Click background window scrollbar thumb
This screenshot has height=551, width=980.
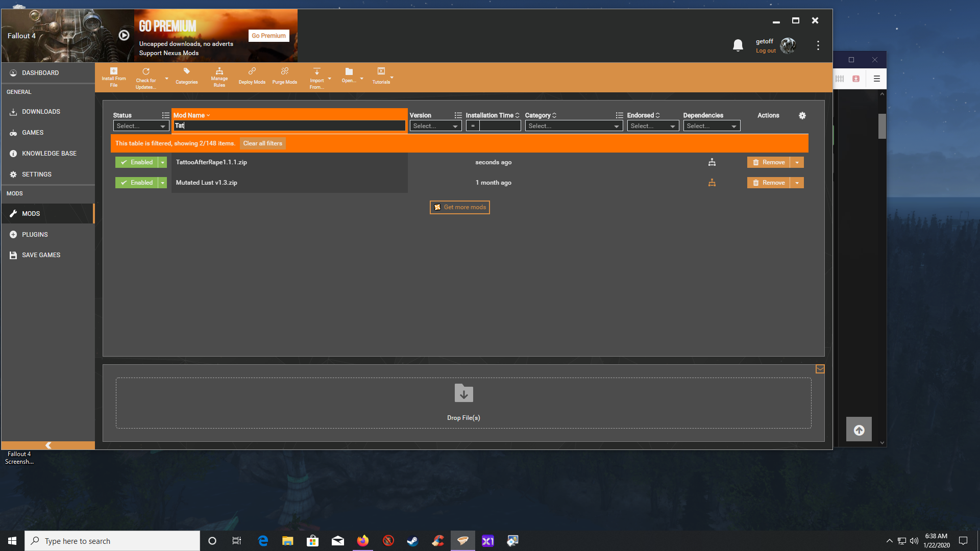(x=881, y=126)
